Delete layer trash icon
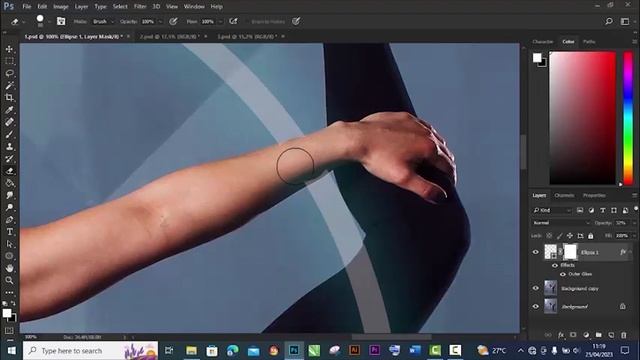The height and width of the screenshot is (360, 640). tap(624, 335)
